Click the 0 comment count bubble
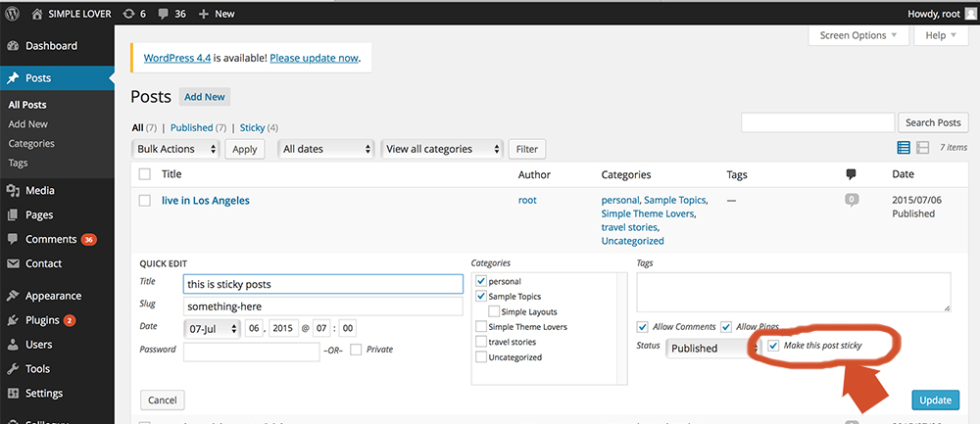 (x=852, y=201)
